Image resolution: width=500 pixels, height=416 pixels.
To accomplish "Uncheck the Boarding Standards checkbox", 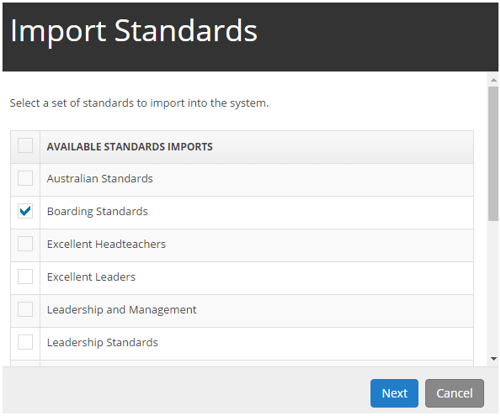I will point(25,211).
